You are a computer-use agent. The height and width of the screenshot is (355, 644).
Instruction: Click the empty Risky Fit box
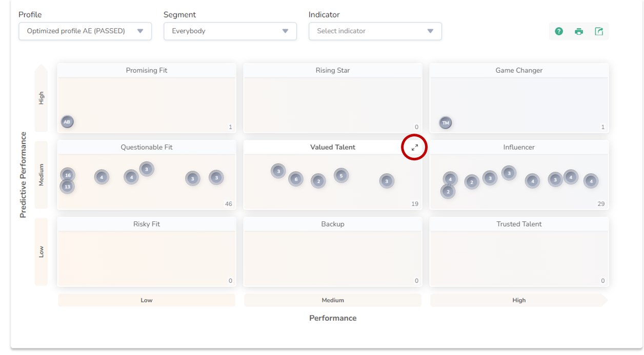(x=147, y=258)
